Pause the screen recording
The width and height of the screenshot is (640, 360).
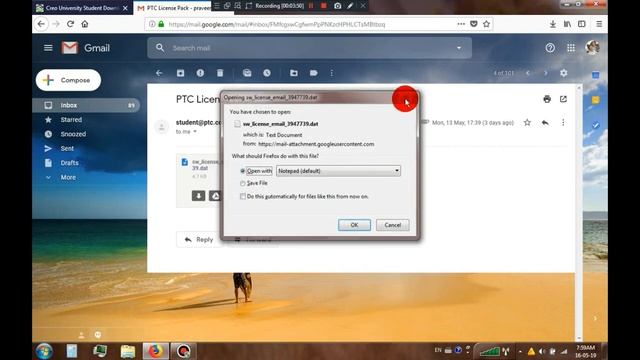(x=311, y=6)
